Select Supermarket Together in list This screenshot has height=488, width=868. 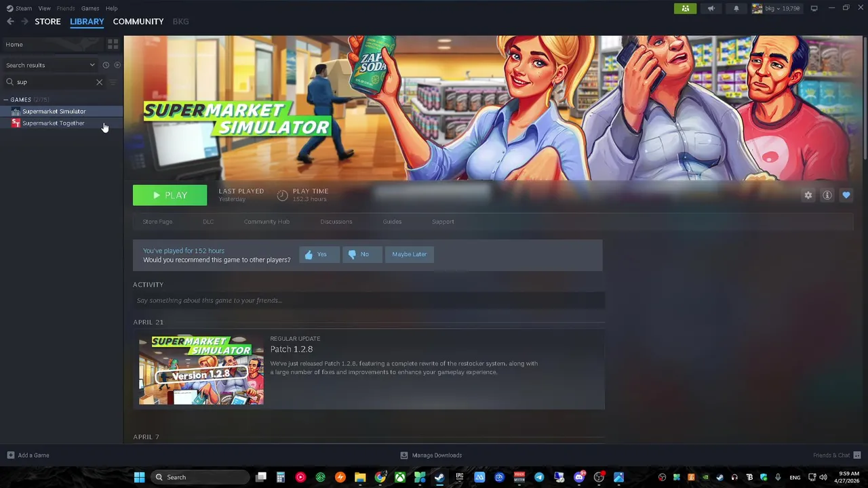(61, 123)
